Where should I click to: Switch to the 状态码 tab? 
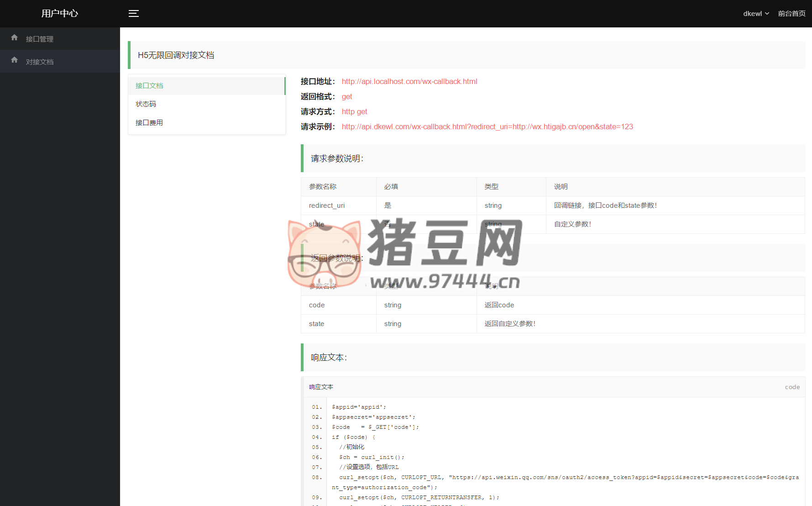[x=146, y=104]
